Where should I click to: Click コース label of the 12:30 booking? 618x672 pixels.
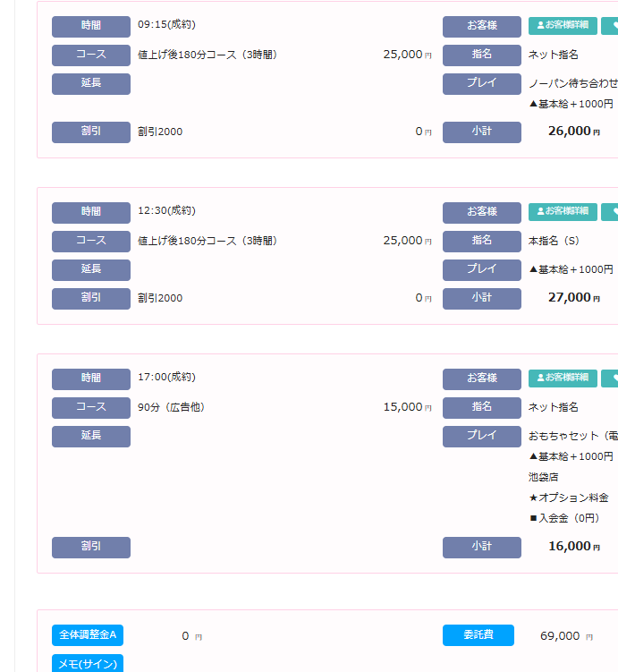91,241
